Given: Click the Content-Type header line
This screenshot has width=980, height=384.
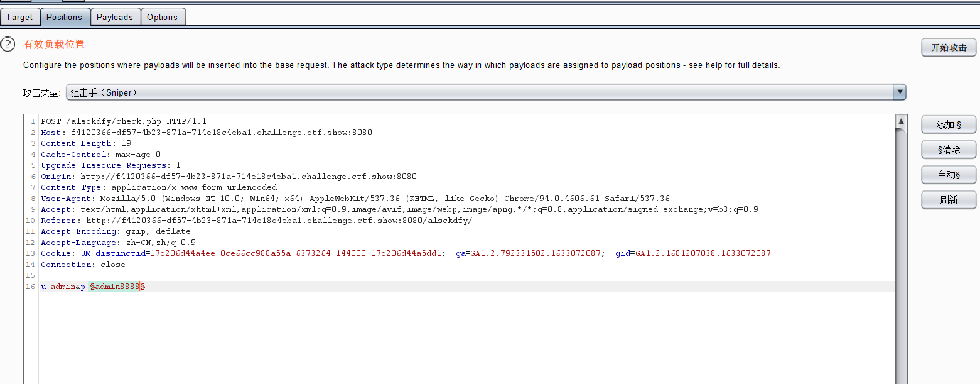Looking at the screenshot, I should click(x=159, y=187).
